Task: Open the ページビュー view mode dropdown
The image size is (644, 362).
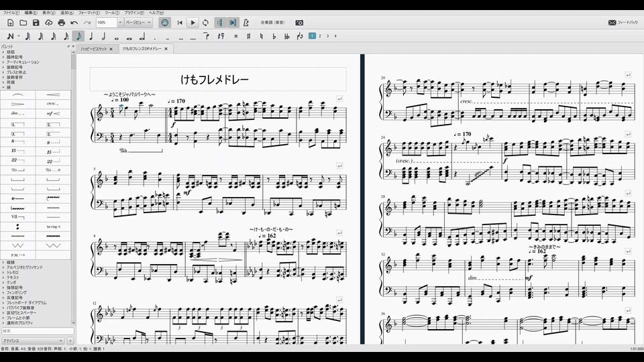Action: point(138,23)
